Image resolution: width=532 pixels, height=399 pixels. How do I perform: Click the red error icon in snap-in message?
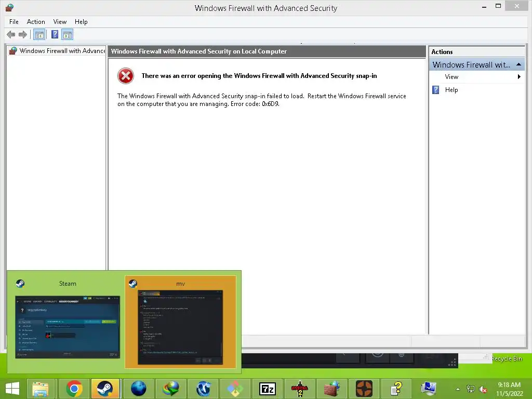126,76
